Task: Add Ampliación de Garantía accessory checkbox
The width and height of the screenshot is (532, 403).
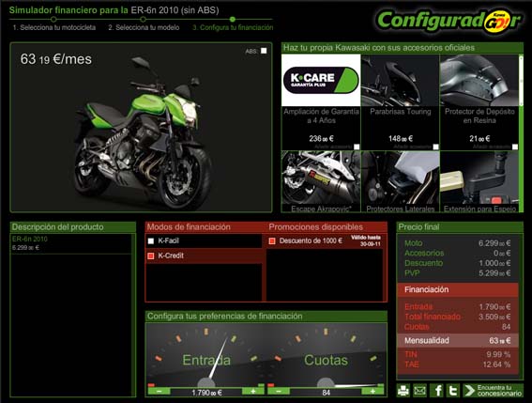Action: tap(357, 147)
